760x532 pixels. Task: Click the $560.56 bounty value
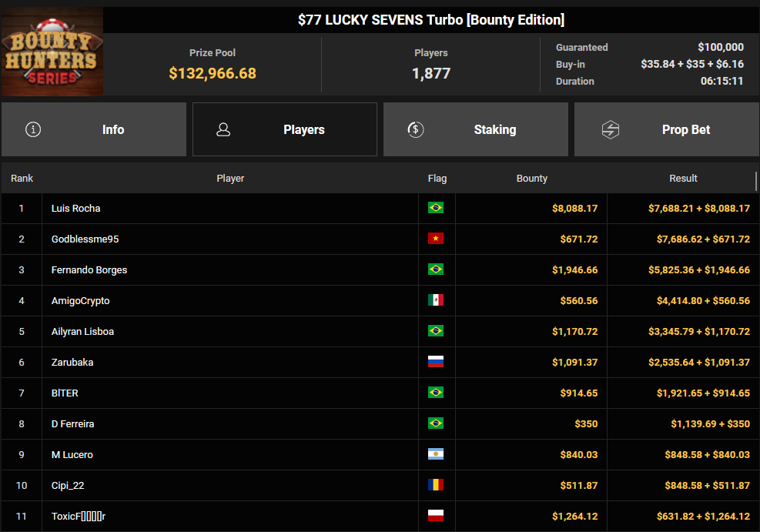tap(579, 301)
